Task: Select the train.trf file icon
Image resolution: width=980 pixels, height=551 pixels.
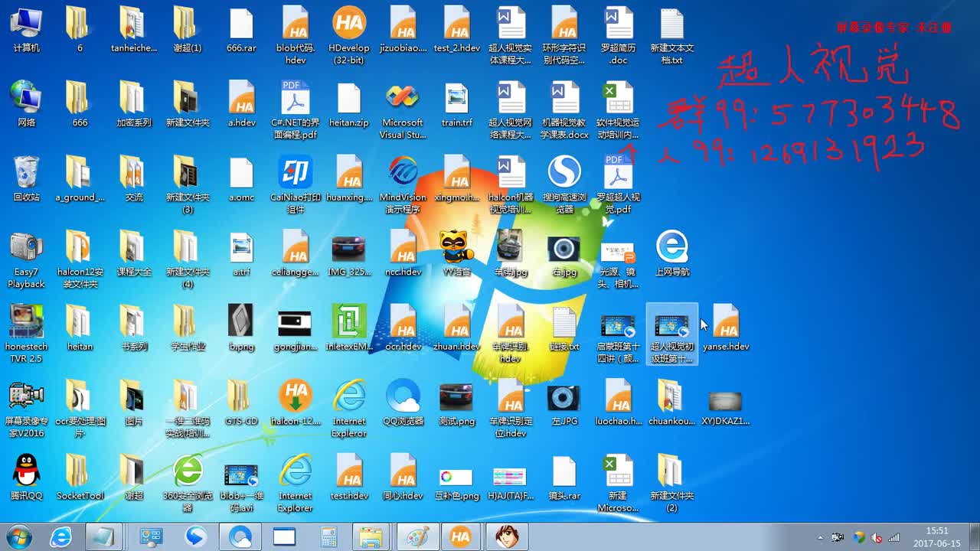Action: pos(457,105)
